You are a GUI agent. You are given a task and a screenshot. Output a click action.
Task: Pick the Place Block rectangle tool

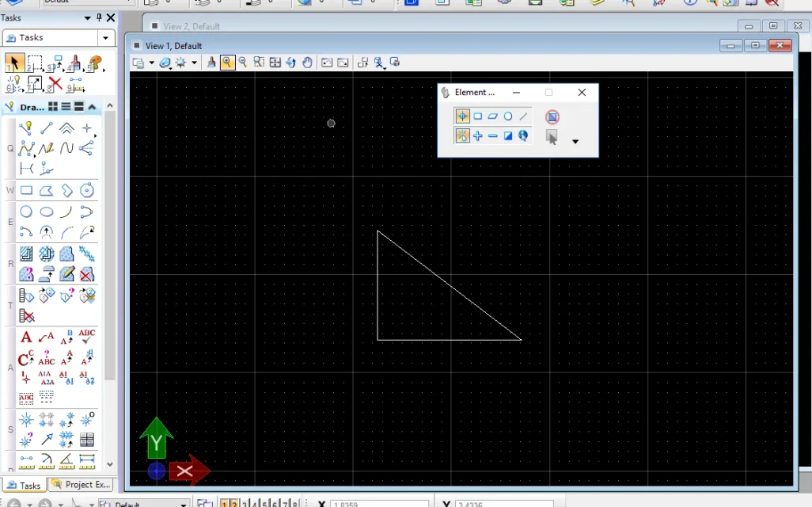26,190
